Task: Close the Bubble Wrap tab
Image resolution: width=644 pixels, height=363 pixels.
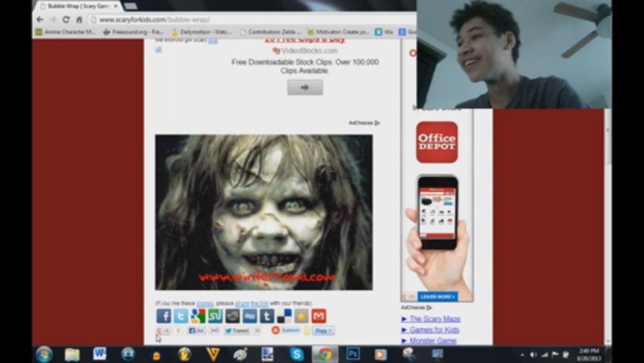Action: 115,6
